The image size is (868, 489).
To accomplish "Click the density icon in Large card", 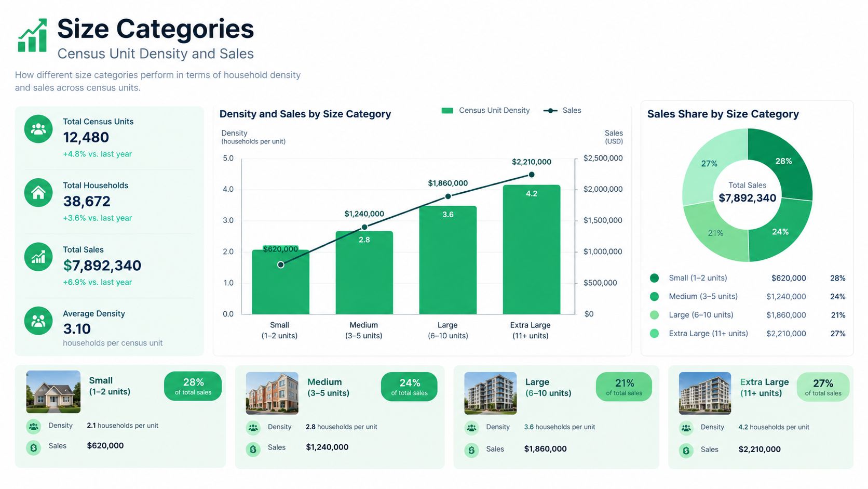I will point(471,428).
